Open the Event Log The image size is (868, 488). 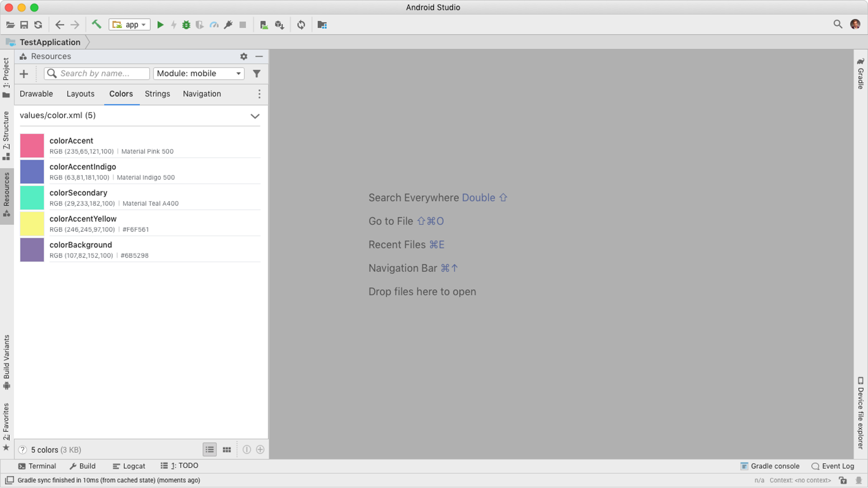(833, 466)
